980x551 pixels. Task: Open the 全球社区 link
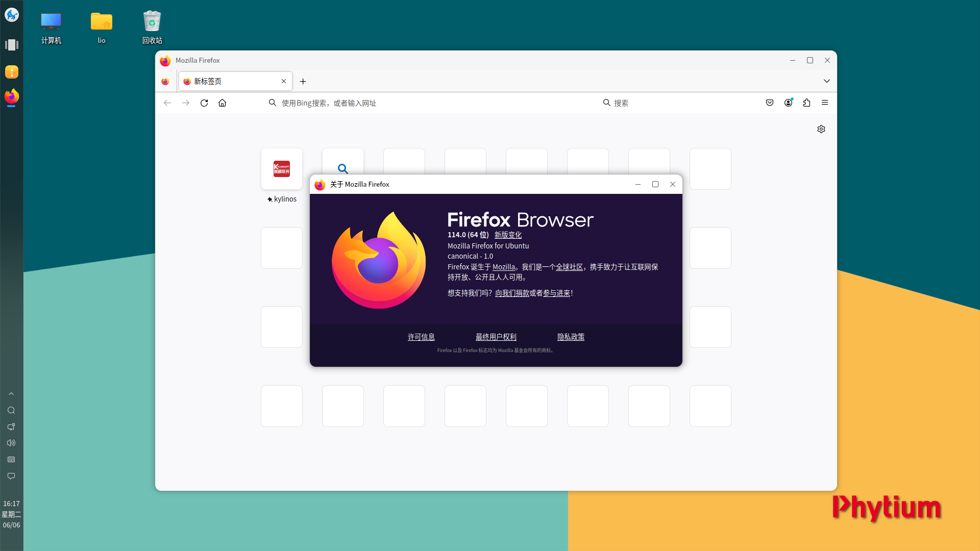point(569,267)
